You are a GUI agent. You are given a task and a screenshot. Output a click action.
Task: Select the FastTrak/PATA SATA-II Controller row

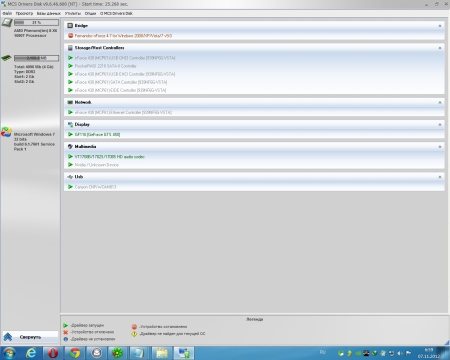[105, 66]
